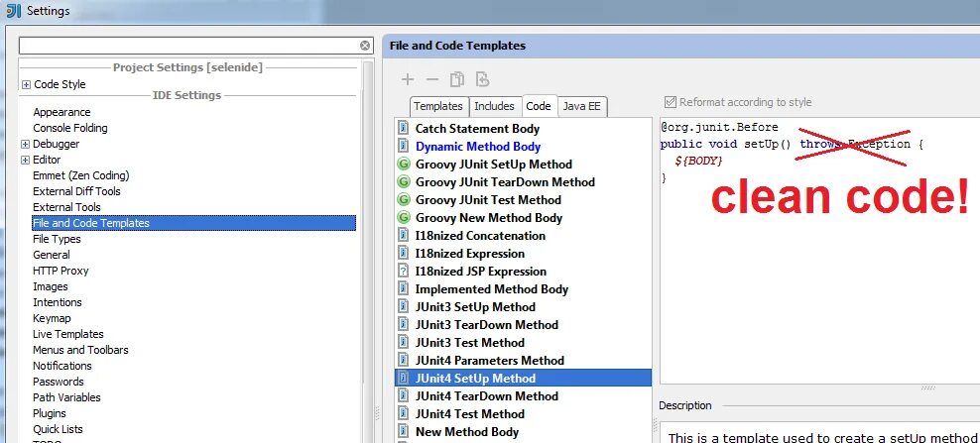980x443 pixels.
Task: Click the copy template icon
Action: point(457,79)
